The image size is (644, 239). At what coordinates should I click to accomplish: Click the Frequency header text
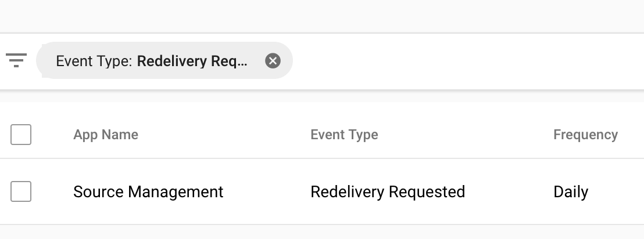coord(586,135)
